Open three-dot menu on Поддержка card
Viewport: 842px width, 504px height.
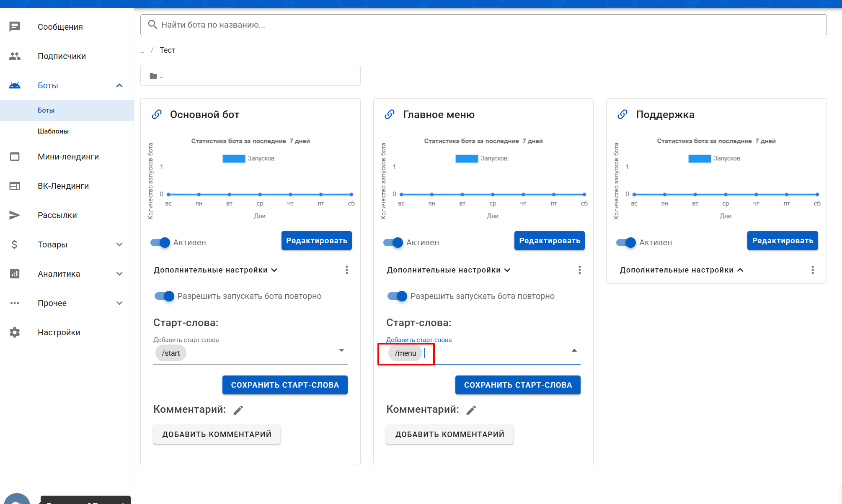click(812, 270)
